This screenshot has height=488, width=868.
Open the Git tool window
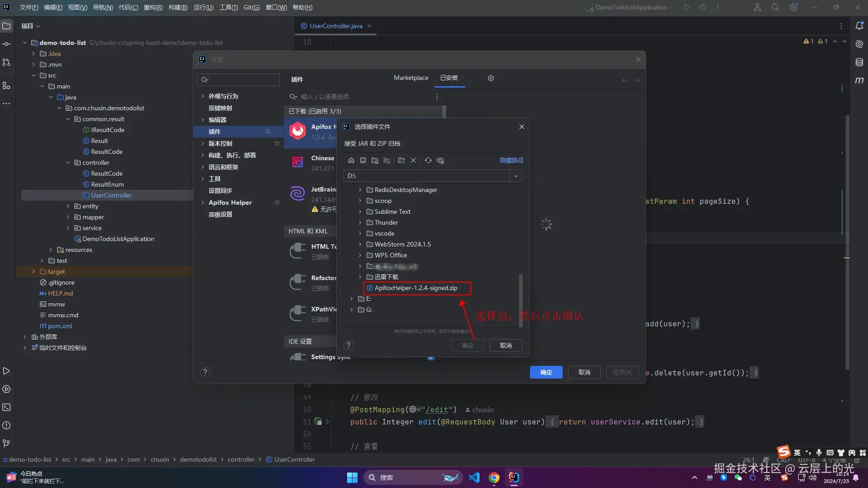(x=6, y=443)
